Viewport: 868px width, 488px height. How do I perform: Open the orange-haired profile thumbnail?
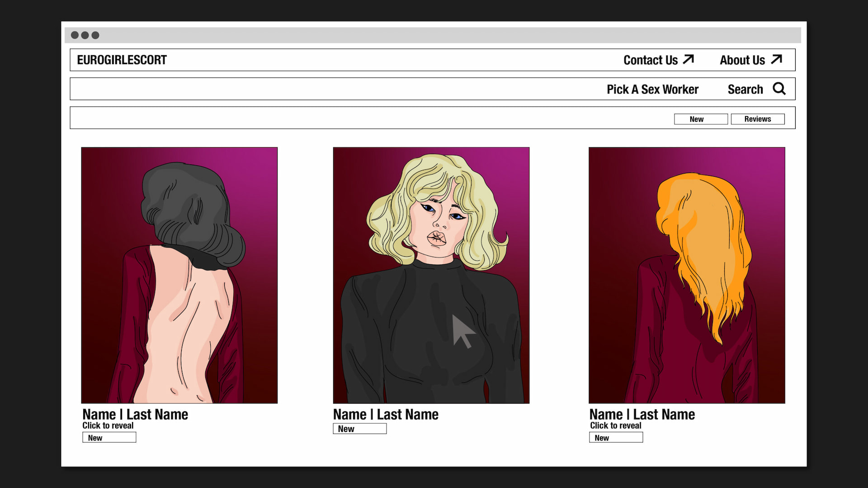pos(687,275)
